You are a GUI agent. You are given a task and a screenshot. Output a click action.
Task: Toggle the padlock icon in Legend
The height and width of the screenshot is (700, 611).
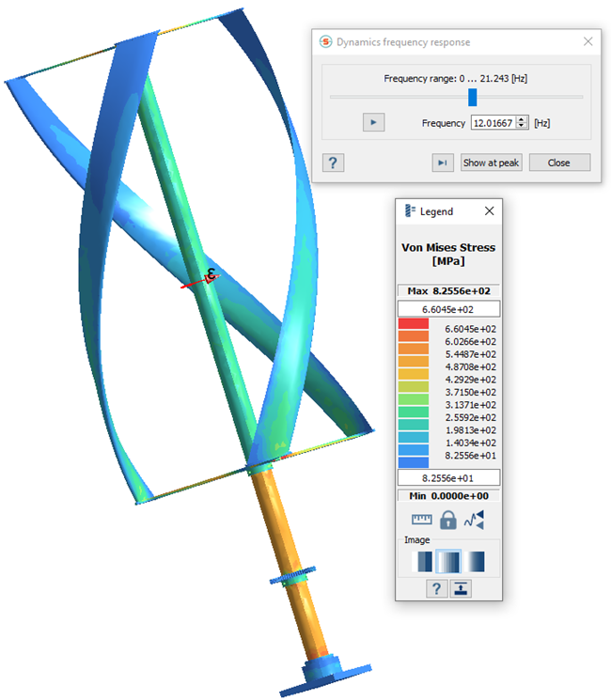click(448, 520)
